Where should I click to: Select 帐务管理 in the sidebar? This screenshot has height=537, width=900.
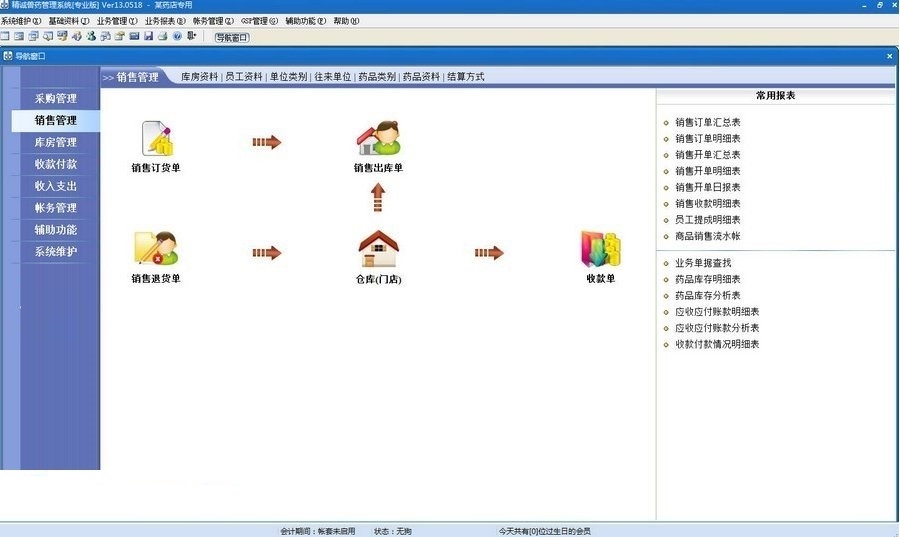pyautogui.click(x=56, y=207)
